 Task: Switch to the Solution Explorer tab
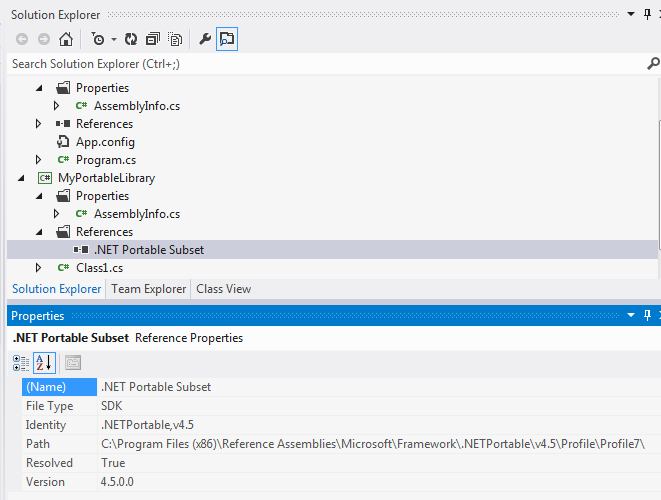click(x=56, y=289)
